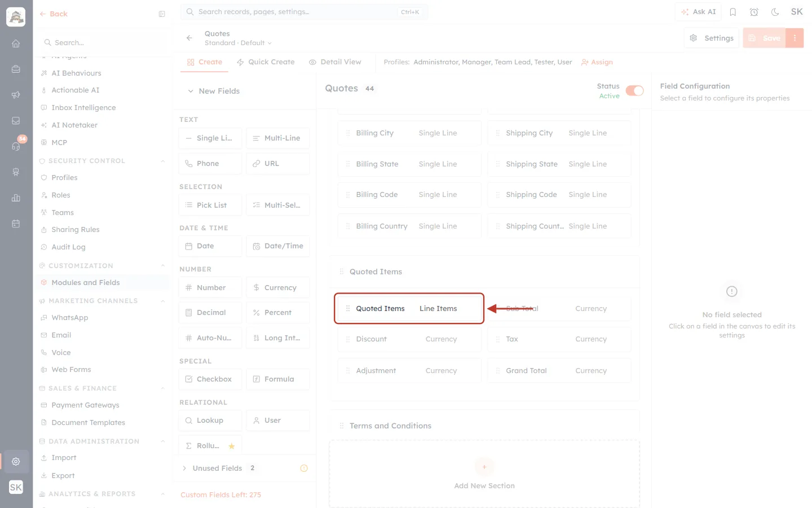Click the bookmark icon in top bar
The height and width of the screenshot is (508, 812).
[733, 12]
